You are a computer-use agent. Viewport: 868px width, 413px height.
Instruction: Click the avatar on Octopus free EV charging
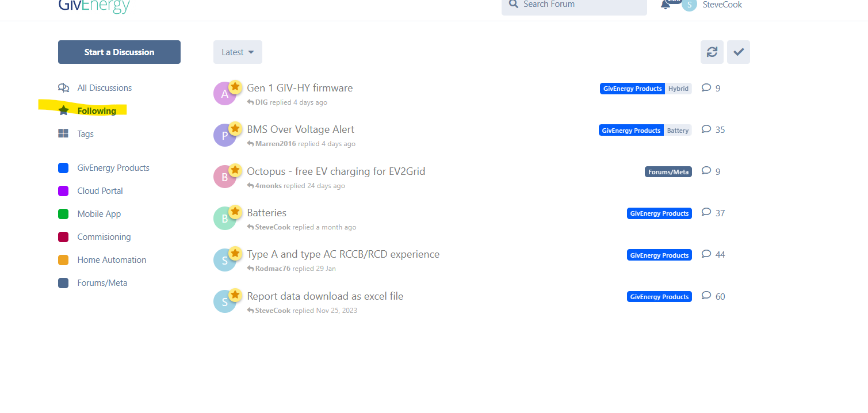coord(225,177)
